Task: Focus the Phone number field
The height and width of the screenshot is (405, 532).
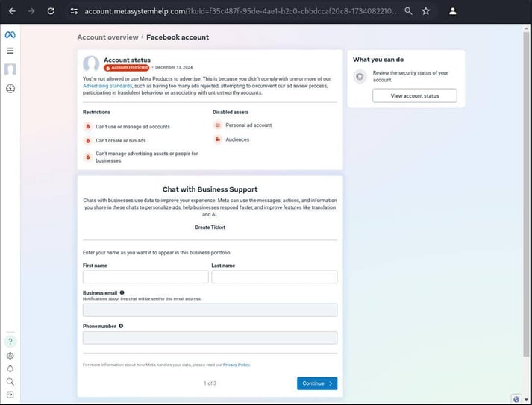Action: click(x=210, y=338)
